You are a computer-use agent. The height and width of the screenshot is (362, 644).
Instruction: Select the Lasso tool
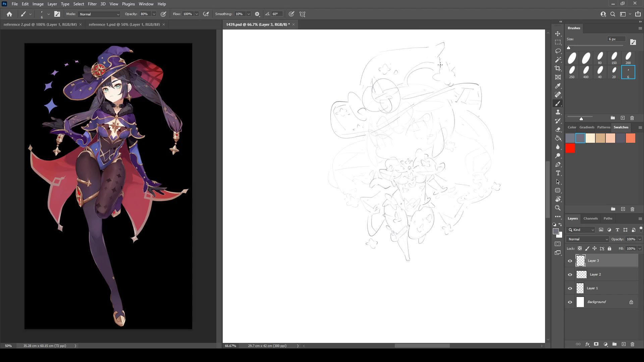click(558, 51)
